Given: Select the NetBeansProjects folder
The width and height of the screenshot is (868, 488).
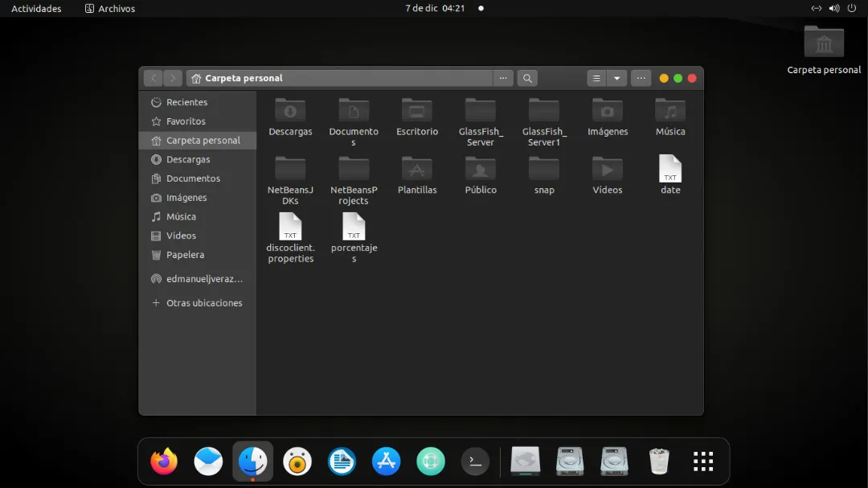Looking at the screenshot, I should point(353,181).
